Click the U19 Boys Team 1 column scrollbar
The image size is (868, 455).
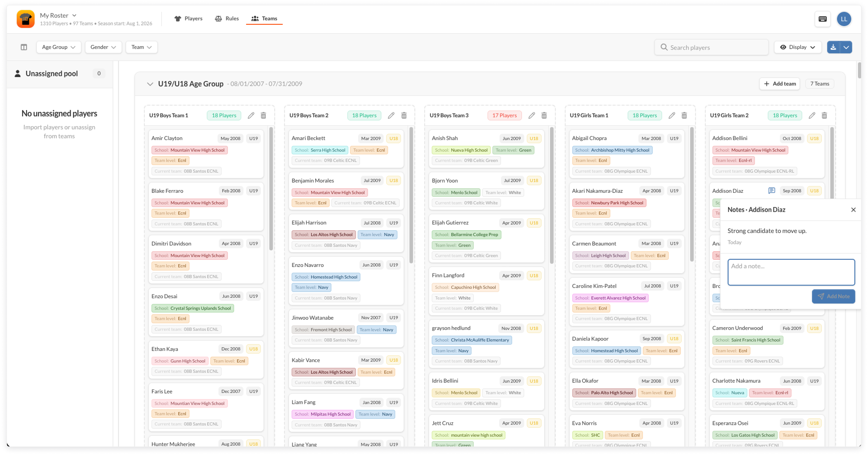coord(271,189)
